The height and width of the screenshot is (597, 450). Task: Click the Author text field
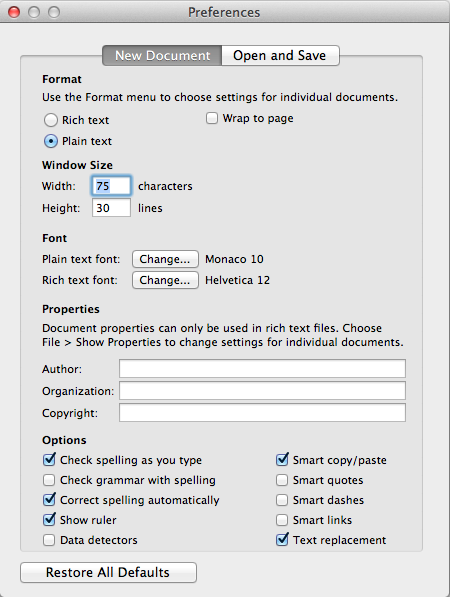[x=262, y=369]
